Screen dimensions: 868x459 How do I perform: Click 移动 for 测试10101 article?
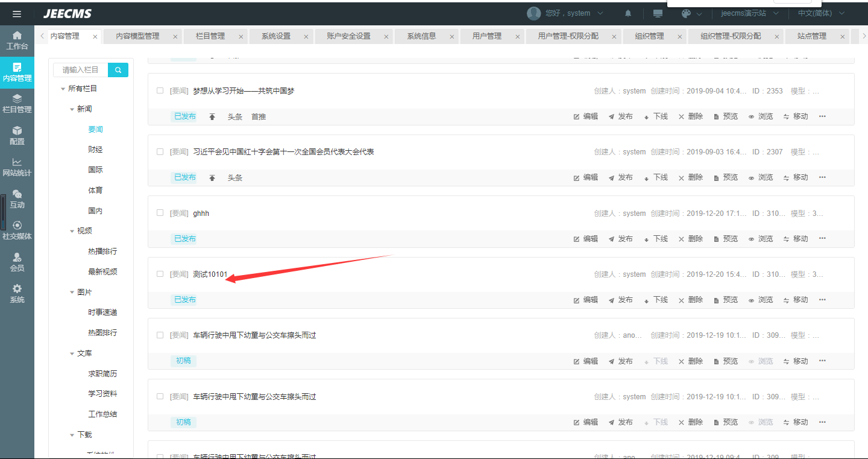point(796,300)
